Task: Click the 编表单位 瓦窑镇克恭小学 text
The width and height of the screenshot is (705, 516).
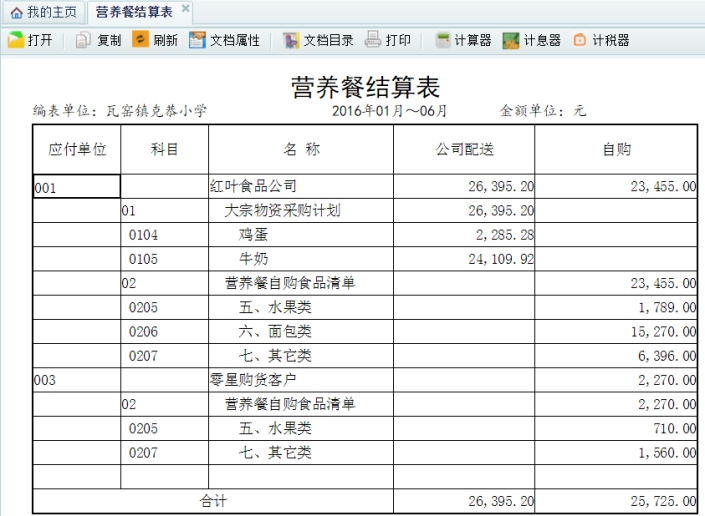Action: pos(120,111)
